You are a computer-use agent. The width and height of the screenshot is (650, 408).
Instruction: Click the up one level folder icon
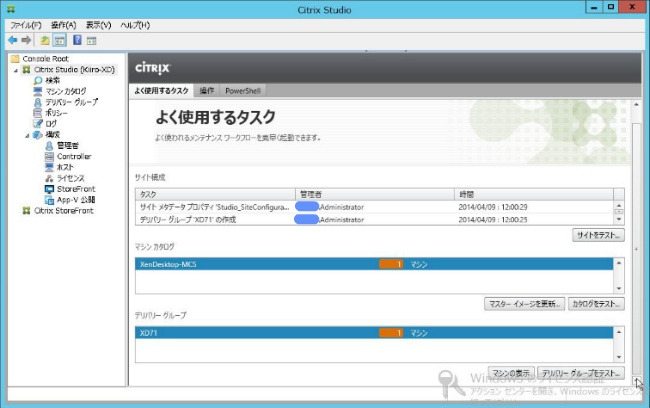click(x=45, y=40)
